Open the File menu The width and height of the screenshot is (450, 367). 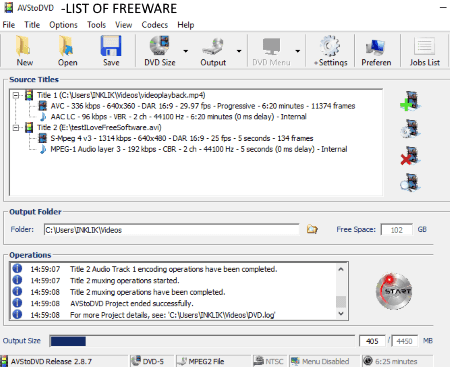click(x=9, y=25)
